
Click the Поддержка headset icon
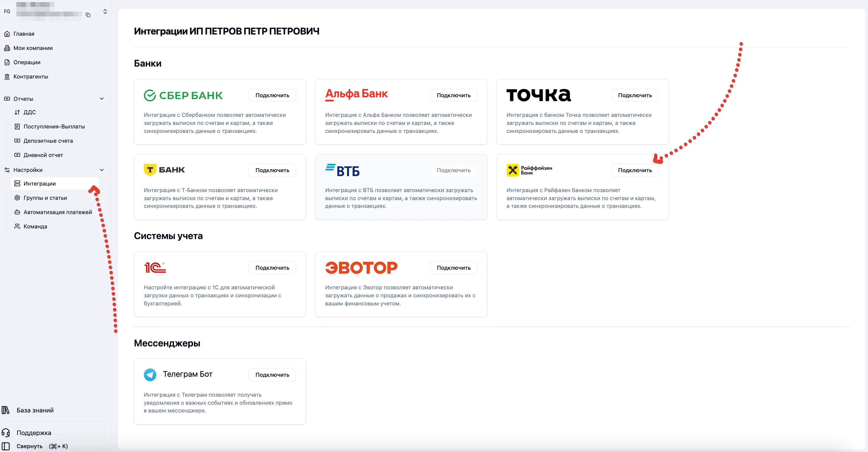6,433
